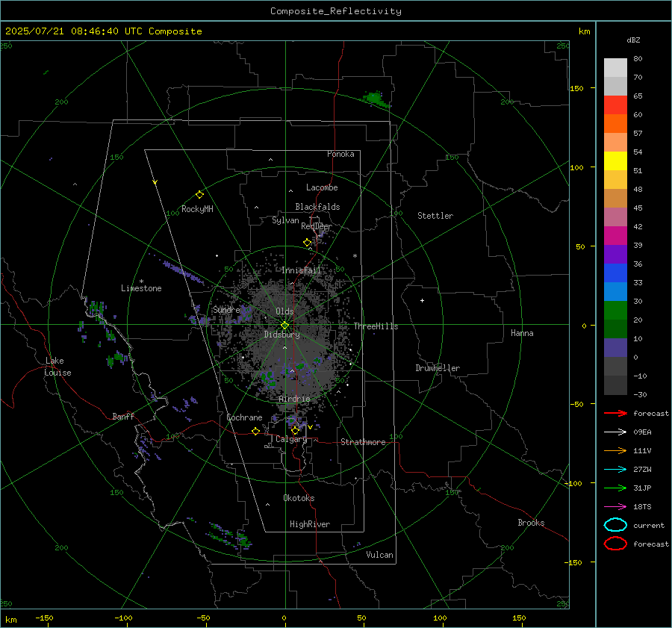The width and height of the screenshot is (672, 628).
Task: Click the red 60 dBZ color swatch
Action: click(615, 105)
